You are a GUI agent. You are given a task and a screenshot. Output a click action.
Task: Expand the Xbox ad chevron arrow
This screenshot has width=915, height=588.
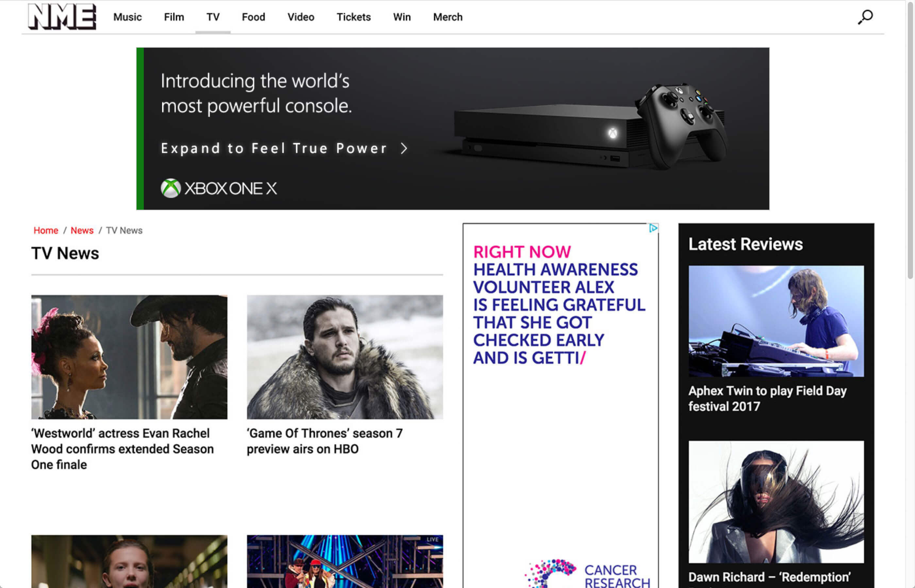tap(404, 148)
